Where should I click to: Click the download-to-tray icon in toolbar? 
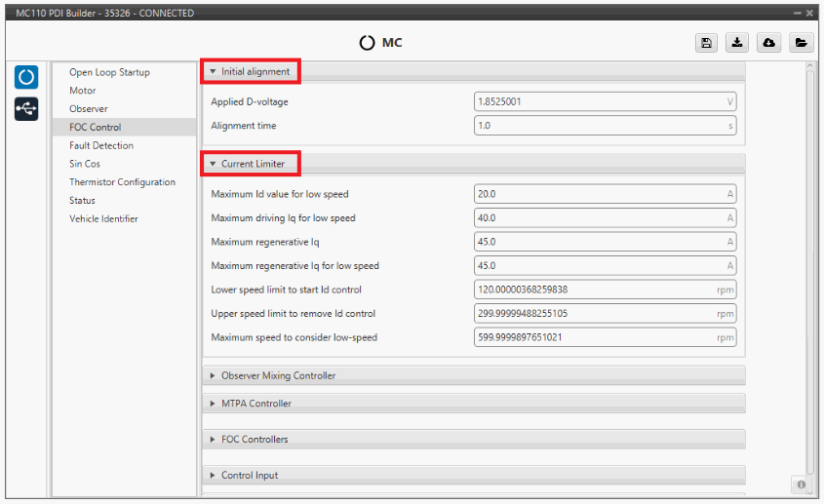pos(737,43)
